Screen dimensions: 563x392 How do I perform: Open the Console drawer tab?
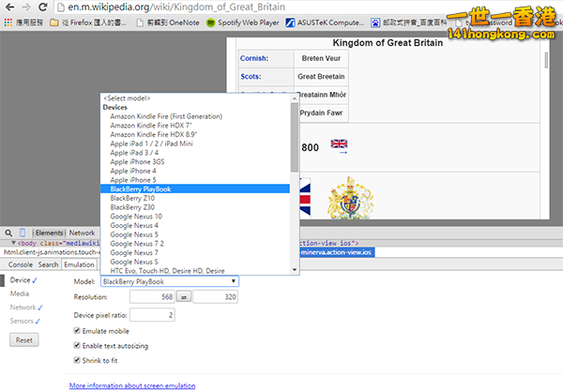pyautogui.click(x=21, y=264)
